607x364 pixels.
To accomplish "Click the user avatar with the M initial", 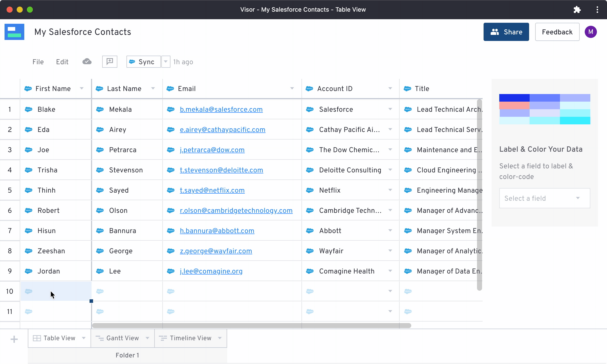I will click(x=591, y=32).
